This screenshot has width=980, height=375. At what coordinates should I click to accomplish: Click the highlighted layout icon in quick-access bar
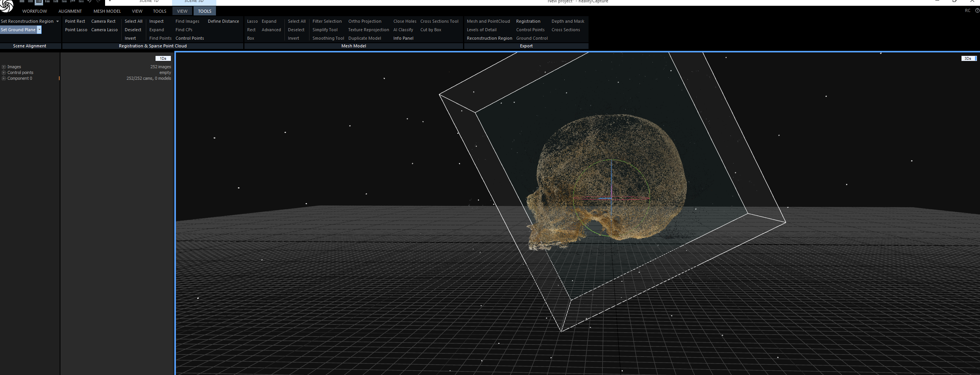tap(39, 2)
